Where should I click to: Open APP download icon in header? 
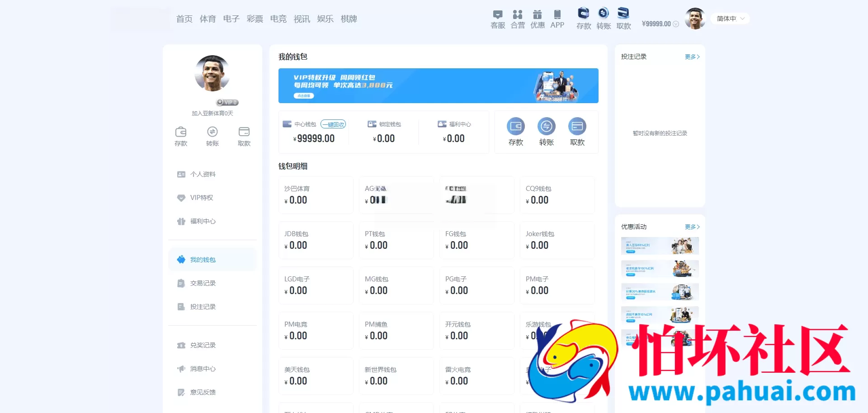point(557,15)
